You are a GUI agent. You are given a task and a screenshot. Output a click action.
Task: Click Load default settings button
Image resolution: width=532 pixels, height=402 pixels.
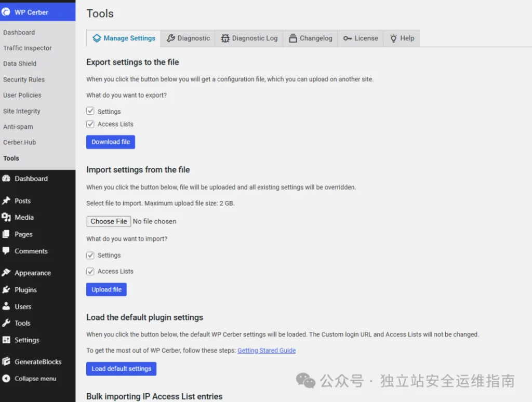(x=122, y=369)
